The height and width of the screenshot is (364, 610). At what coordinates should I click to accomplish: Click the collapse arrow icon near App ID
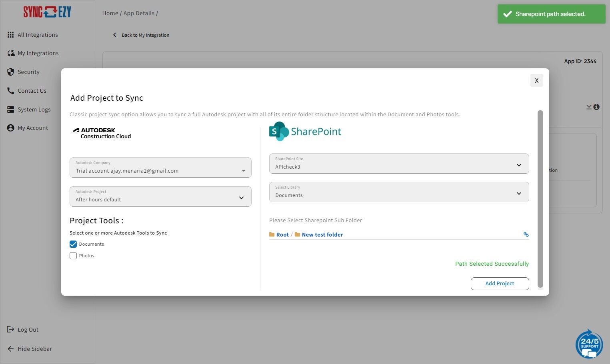[589, 107]
